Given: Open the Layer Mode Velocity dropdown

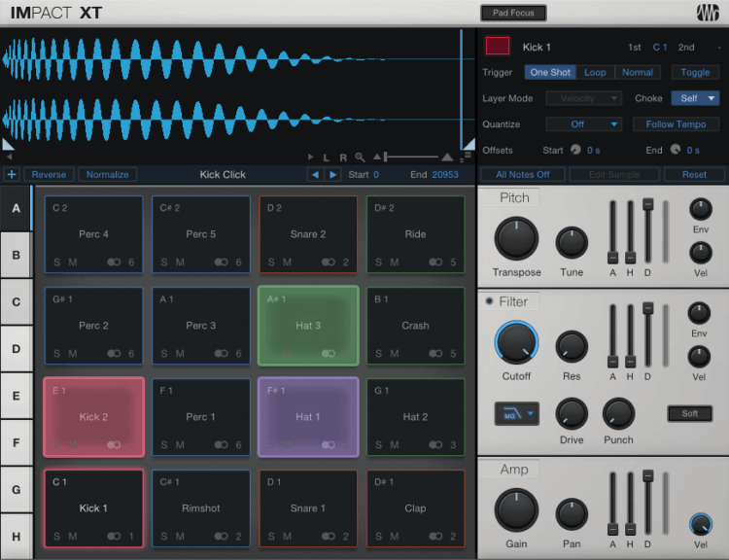Looking at the screenshot, I should 583,98.
